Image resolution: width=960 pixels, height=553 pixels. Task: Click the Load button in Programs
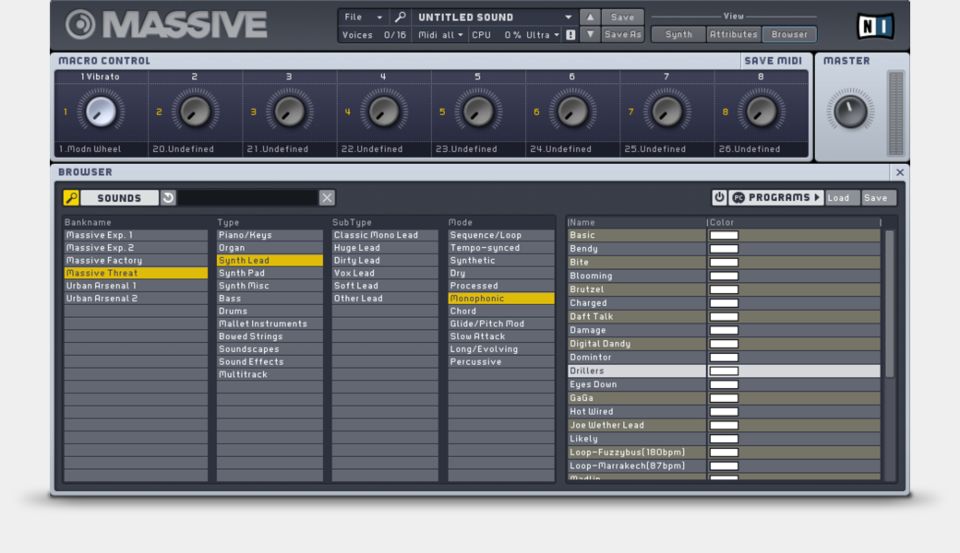coord(838,198)
